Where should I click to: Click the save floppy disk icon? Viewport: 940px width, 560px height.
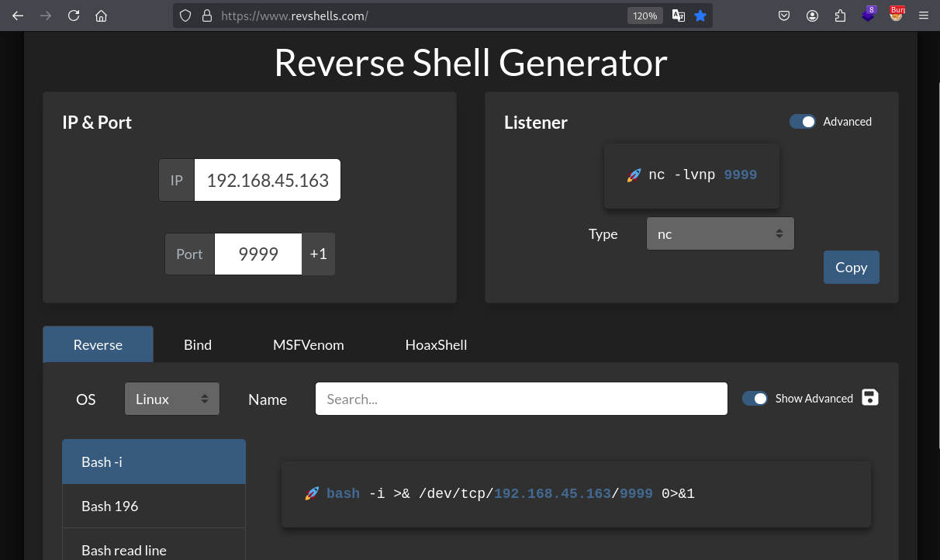[x=870, y=398]
